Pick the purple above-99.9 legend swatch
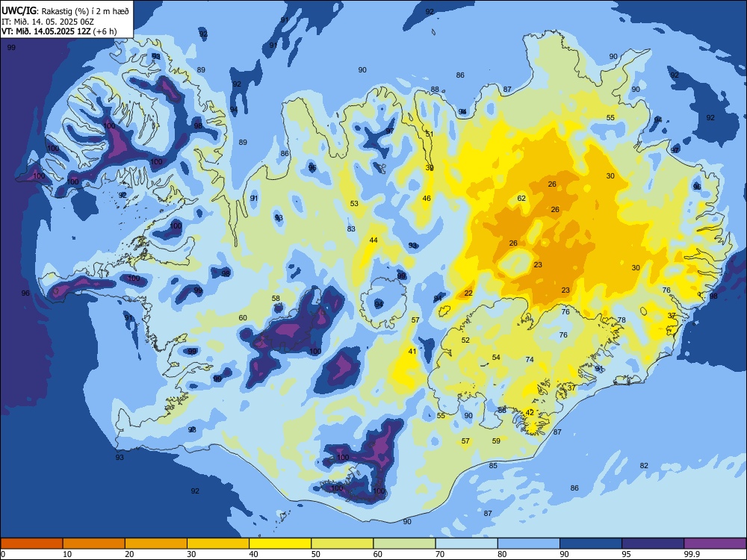 [715, 544]
